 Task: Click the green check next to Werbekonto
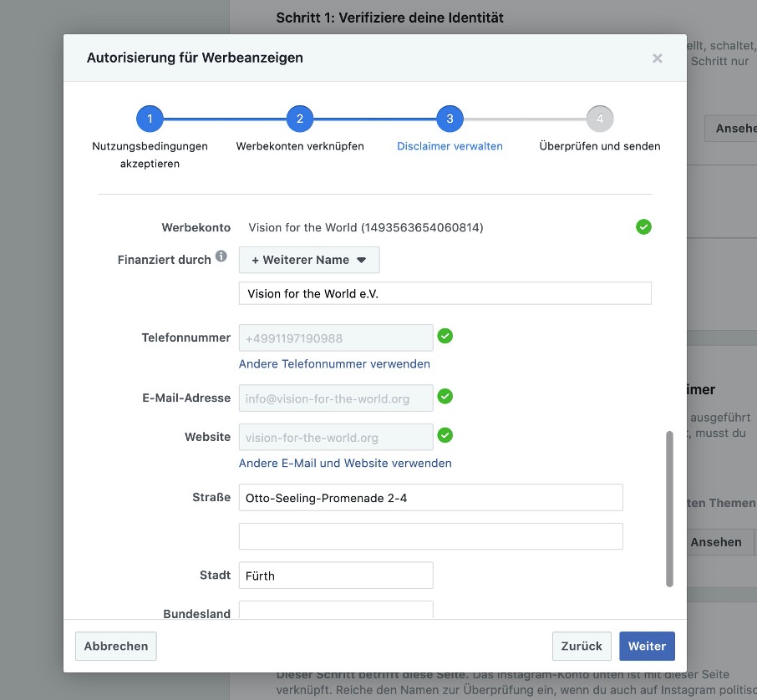643,227
